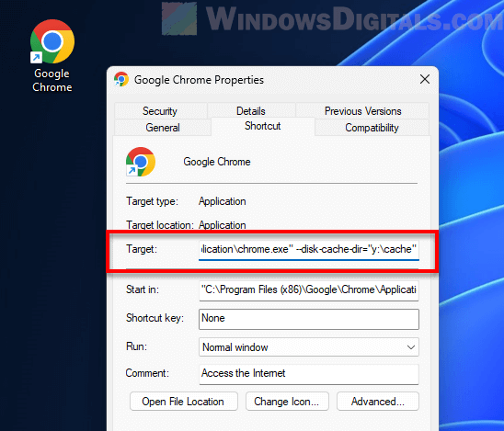Select the Shortcut tab
Image resolution: width=504 pixels, height=431 pixels.
pyautogui.click(x=263, y=126)
